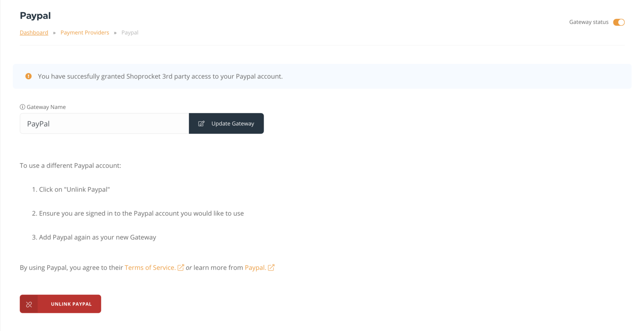Click the Gateway Name info icon
644x331 pixels.
click(23, 107)
